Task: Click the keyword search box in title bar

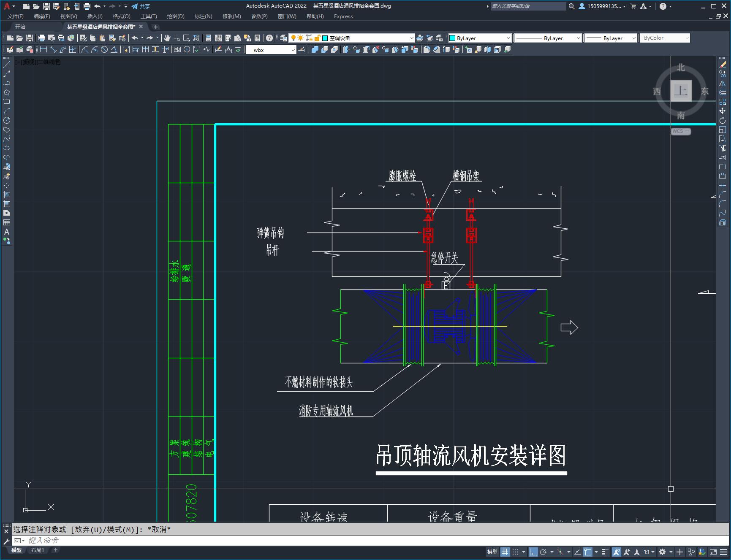Action: pyautogui.click(x=528, y=6)
